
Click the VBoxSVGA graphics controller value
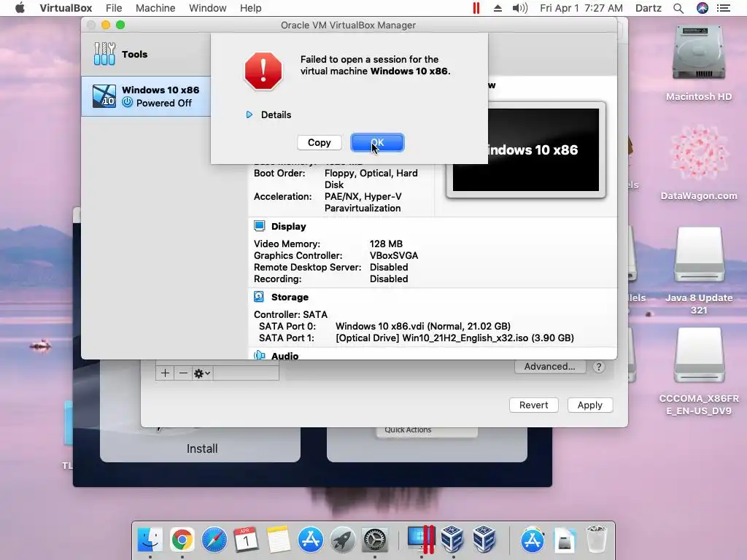(x=394, y=256)
